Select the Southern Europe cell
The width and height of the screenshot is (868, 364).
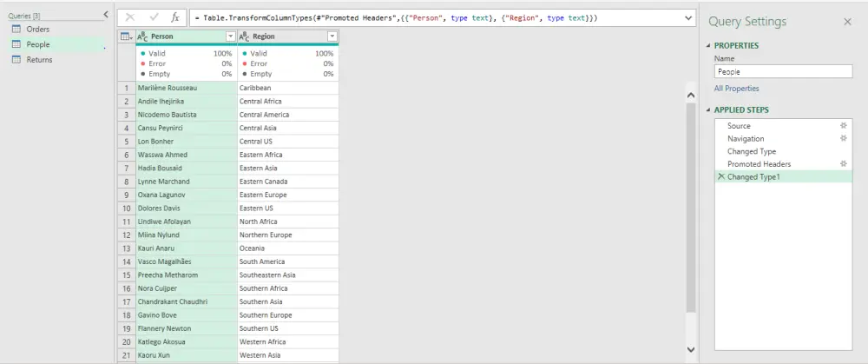click(288, 315)
